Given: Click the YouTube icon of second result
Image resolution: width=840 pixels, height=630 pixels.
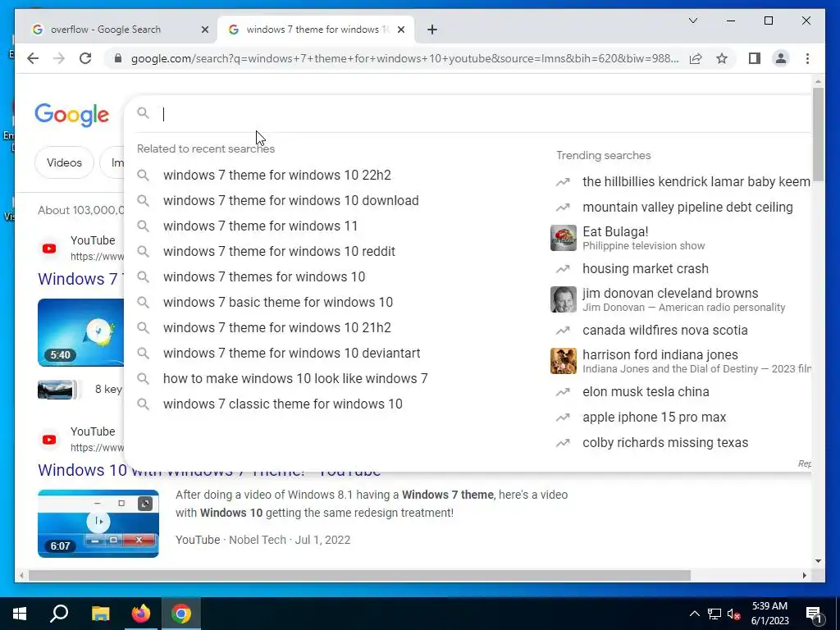Looking at the screenshot, I should 48,440.
